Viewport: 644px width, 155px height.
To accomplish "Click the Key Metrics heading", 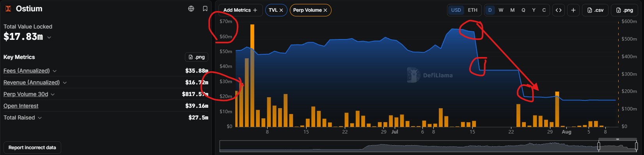I will click(19, 57).
